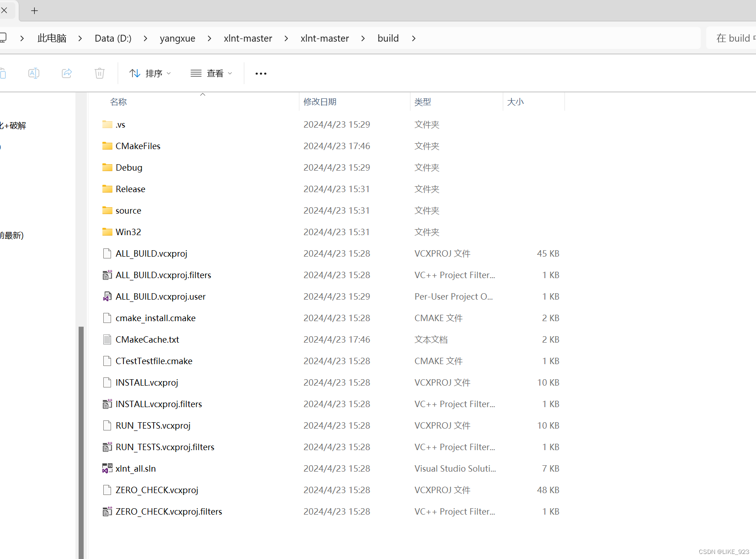Click RUN_TESTS.vcxproj file icon
Screen dimensions: 756x559
[107, 425]
